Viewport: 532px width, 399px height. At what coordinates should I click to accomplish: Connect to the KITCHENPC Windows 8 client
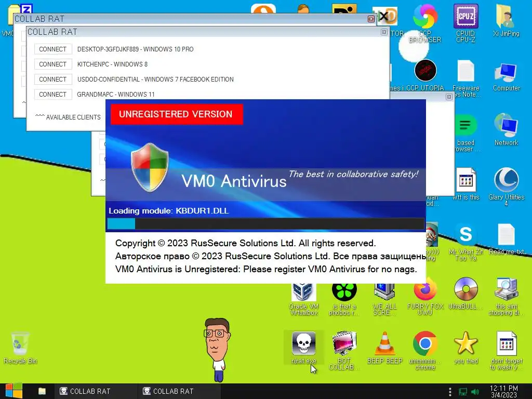(x=52, y=64)
